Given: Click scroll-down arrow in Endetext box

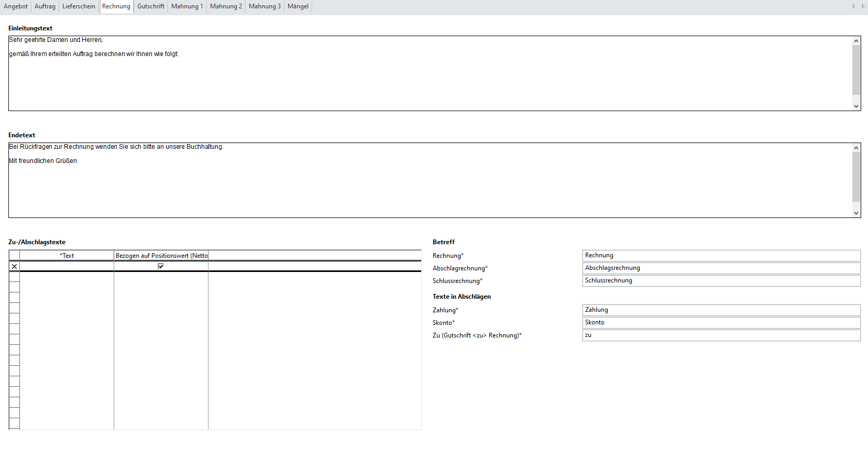Looking at the screenshot, I should (x=856, y=213).
